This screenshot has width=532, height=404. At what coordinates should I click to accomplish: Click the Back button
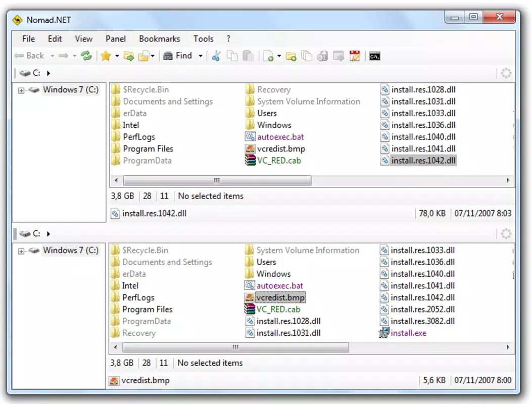(29, 56)
